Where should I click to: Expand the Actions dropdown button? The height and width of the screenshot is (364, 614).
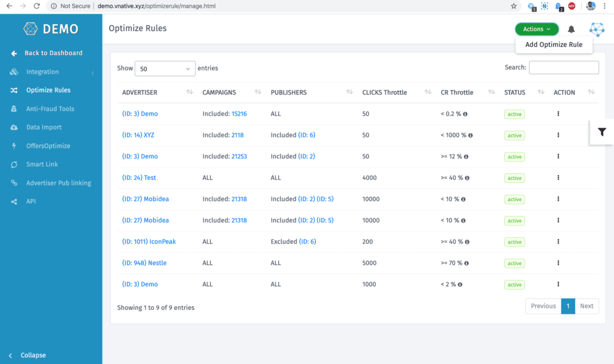[536, 29]
